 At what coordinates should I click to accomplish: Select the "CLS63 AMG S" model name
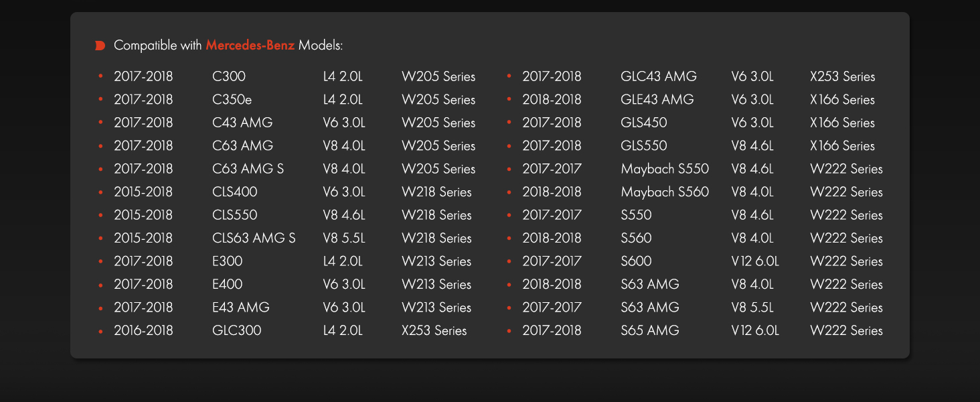(x=254, y=239)
